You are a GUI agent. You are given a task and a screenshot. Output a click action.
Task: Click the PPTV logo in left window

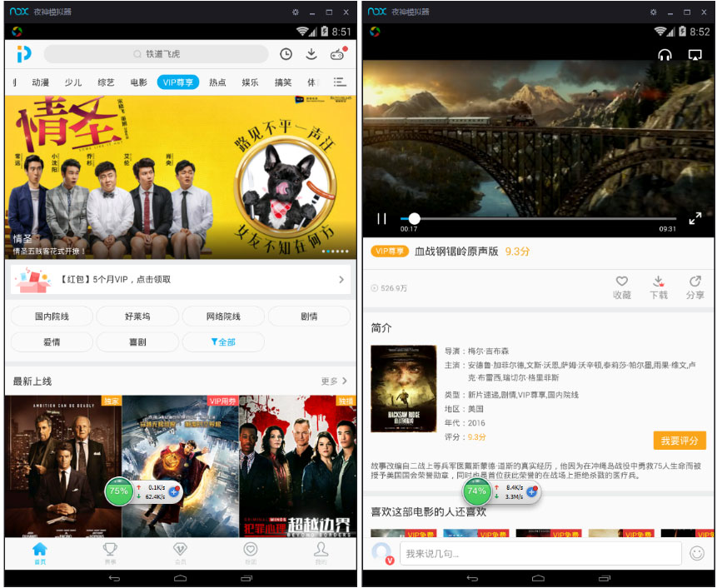pos(24,53)
